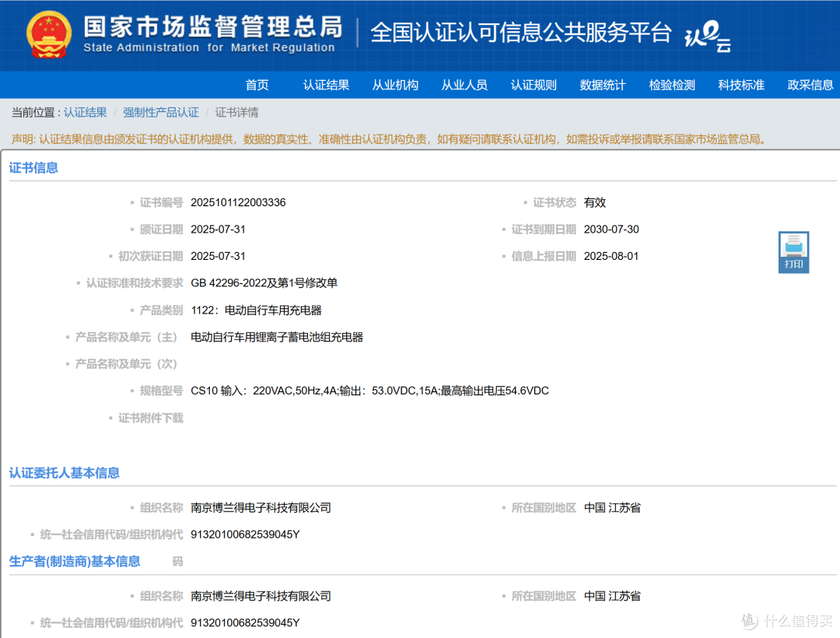Click the 证书信息 section heading
Viewport: 840px width, 638px height.
click(33, 167)
